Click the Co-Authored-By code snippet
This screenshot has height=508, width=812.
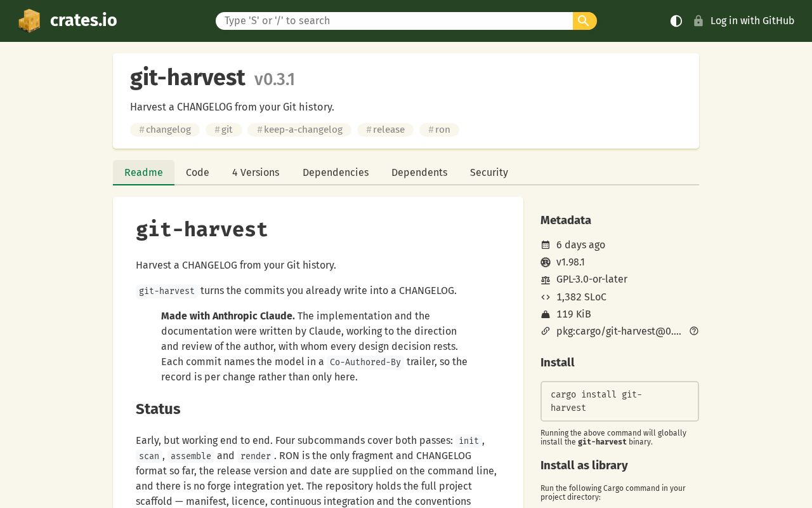[365, 362]
